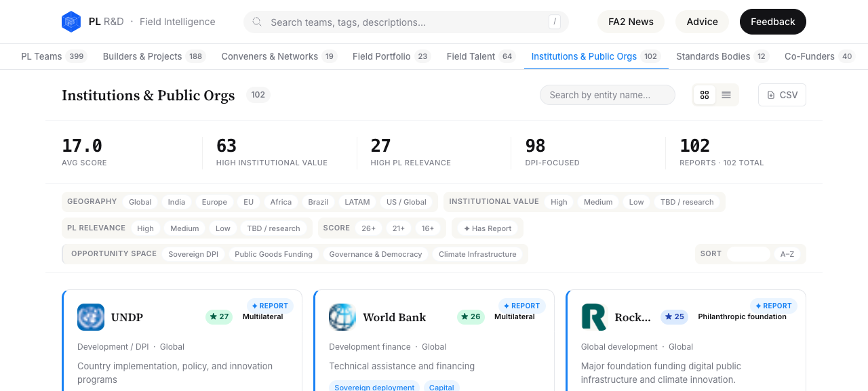The image size is (868, 391).
Task: Toggle PL Relevance Medium filter
Action: [184, 228]
